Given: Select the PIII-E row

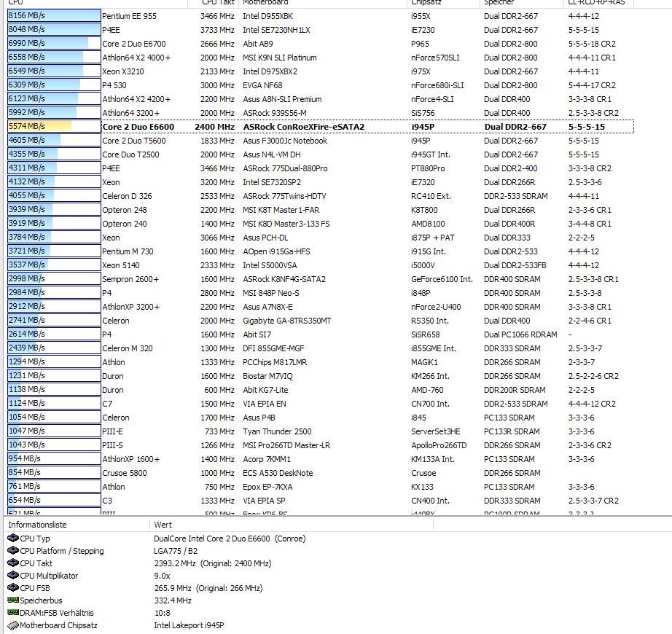Looking at the screenshot, I should pos(321,431).
